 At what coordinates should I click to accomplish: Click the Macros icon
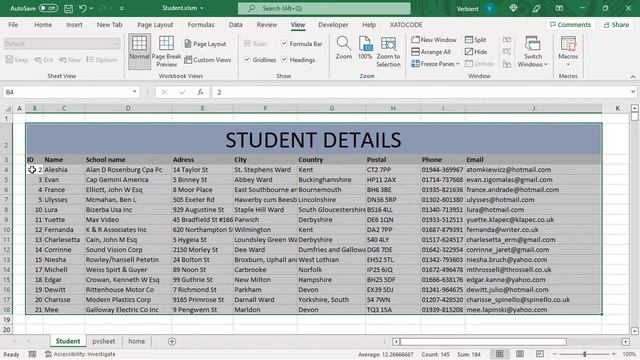point(568,44)
